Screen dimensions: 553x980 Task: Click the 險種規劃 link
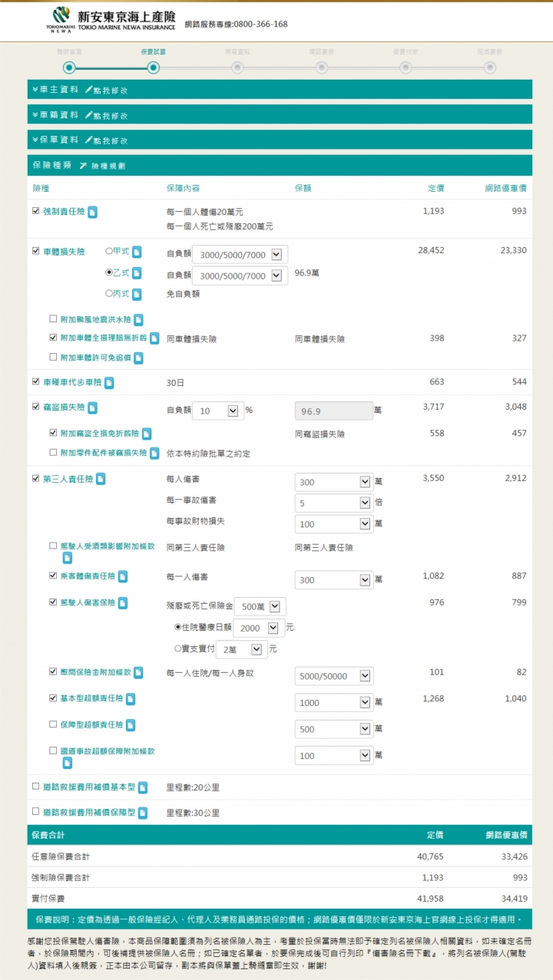click(x=108, y=166)
